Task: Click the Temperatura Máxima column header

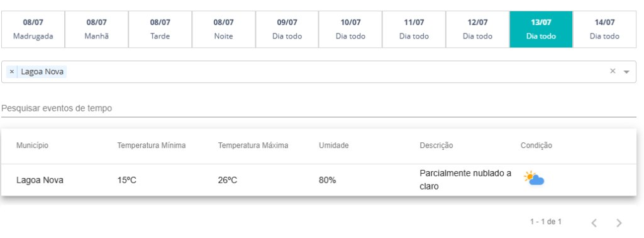Action: pyautogui.click(x=253, y=145)
